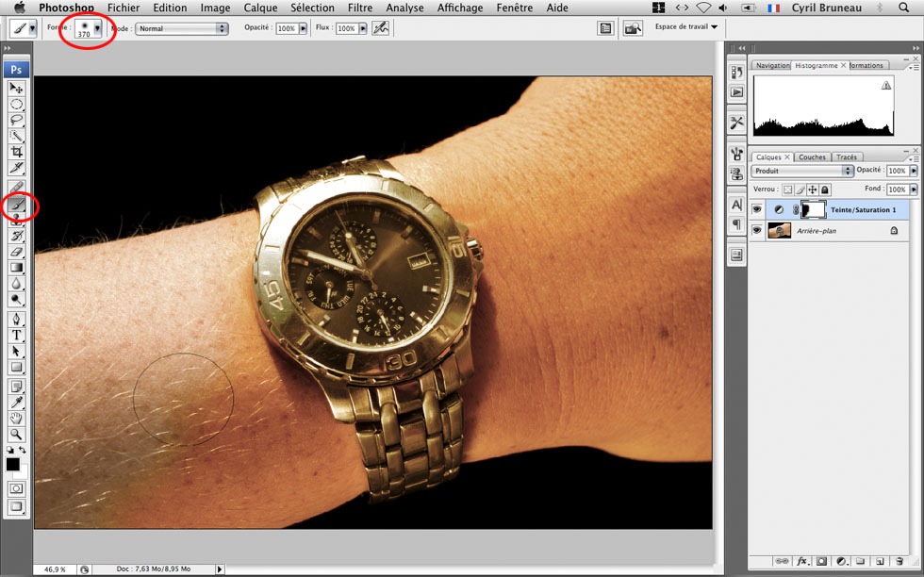Image resolution: width=924 pixels, height=577 pixels.
Task: Open Spotlight search
Action: [x=904, y=8]
